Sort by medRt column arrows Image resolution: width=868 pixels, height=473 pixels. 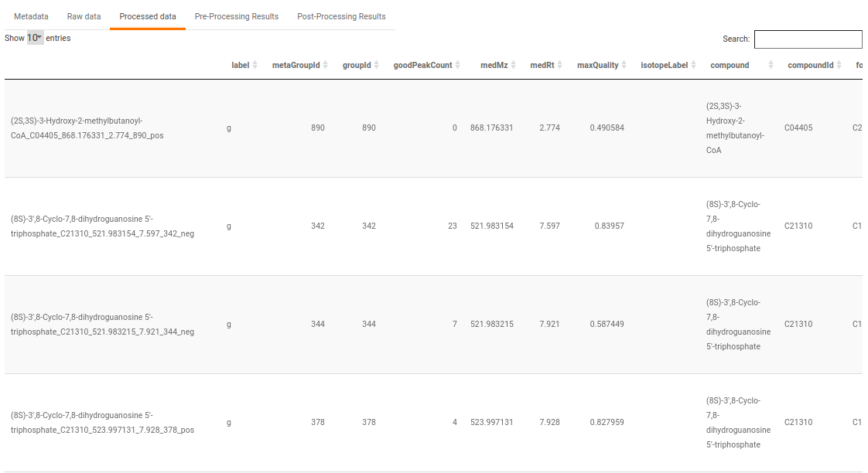pyautogui.click(x=559, y=65)
